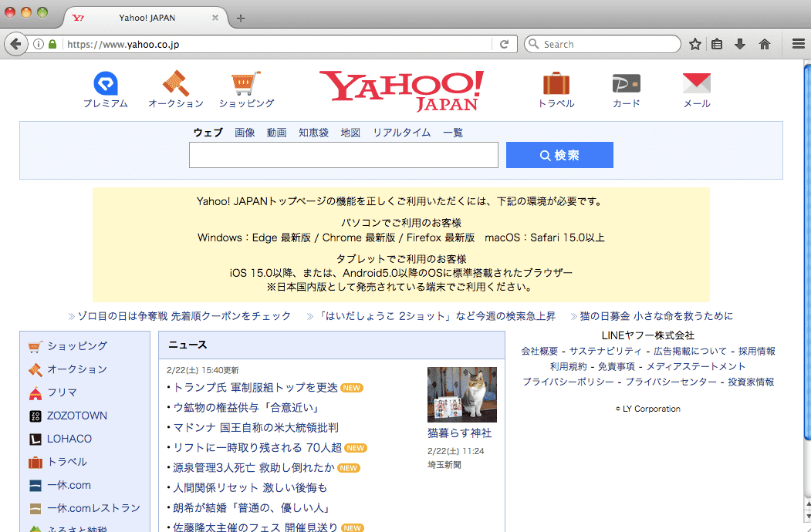Open 一休.comレストラン in the left sidebar

[93, 508]
